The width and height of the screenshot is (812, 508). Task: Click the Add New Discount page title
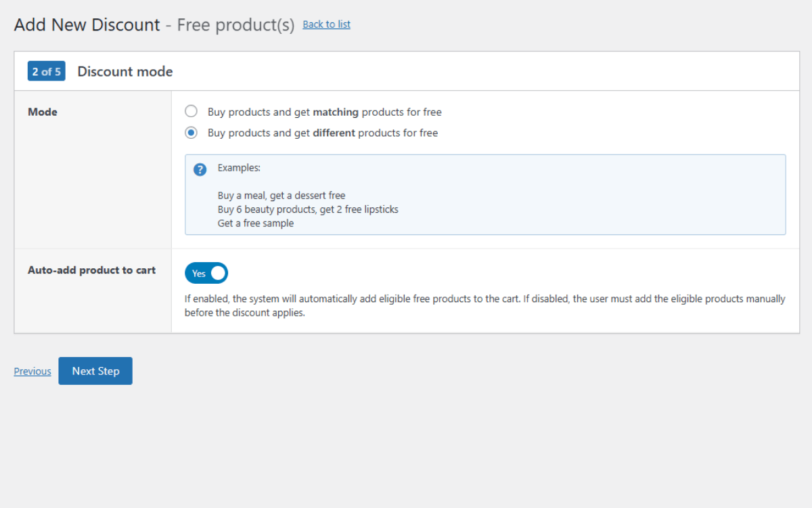87,25
